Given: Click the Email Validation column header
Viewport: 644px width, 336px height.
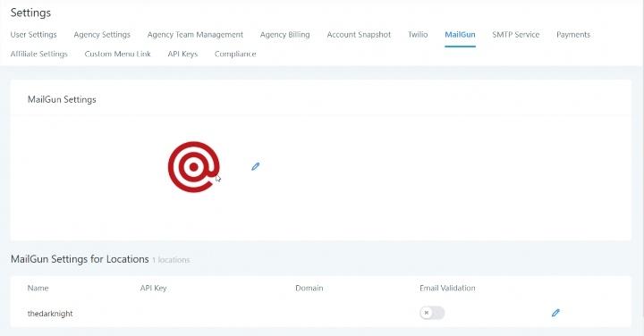Looking at the screenshot, I should [x=447, y=288].
